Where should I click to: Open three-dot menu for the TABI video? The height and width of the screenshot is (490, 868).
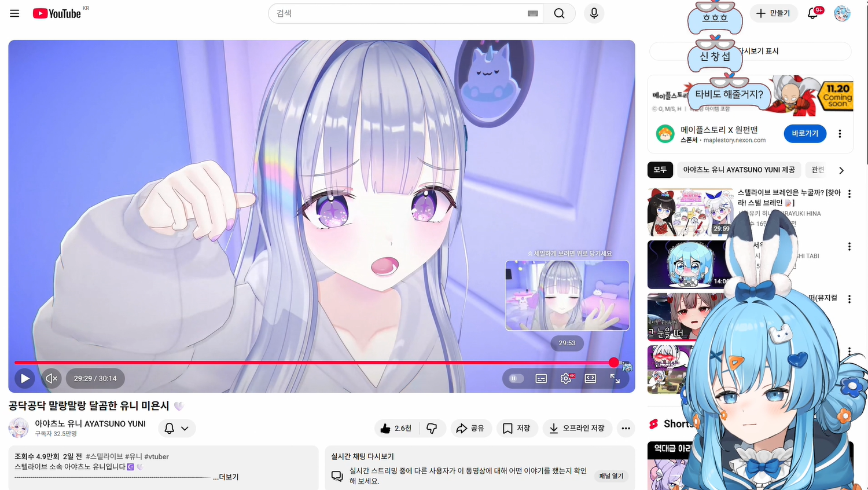tap(849, 247)
